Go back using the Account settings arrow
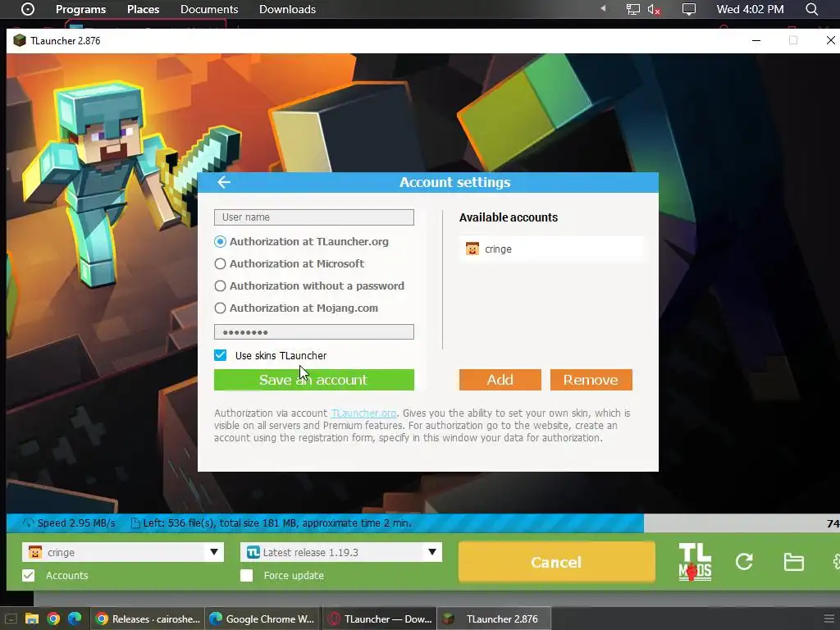The height and width of the screenshot is (630, 840). coord(224,182)
